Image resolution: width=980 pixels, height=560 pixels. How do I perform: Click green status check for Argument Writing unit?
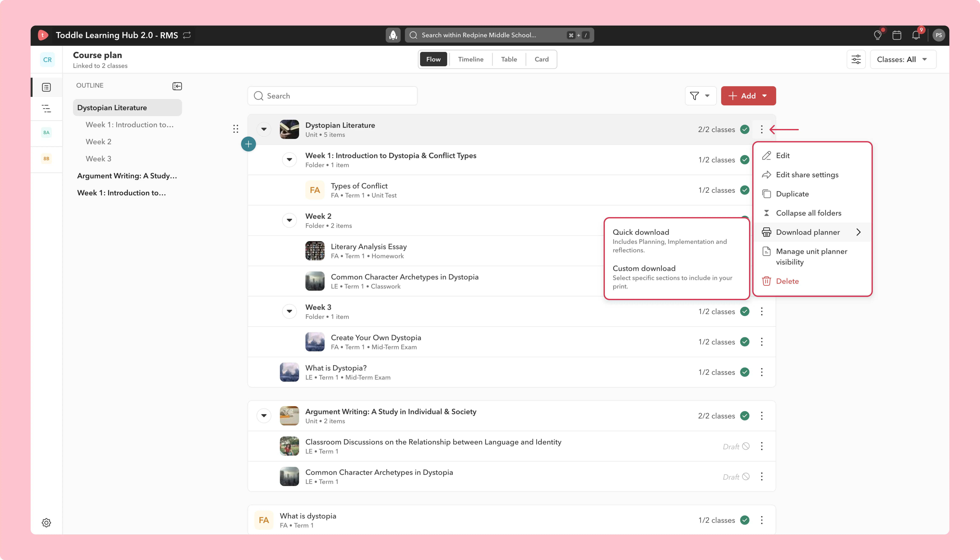click(x=745, y=416)
